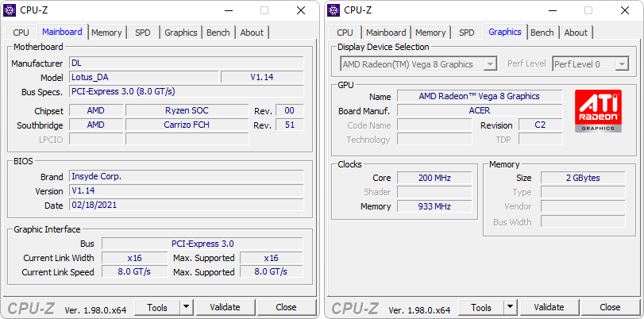This screenshot has height=319, width=644.
Task: Select Graphics tab in right window
Action: click(x=505, y=32)
